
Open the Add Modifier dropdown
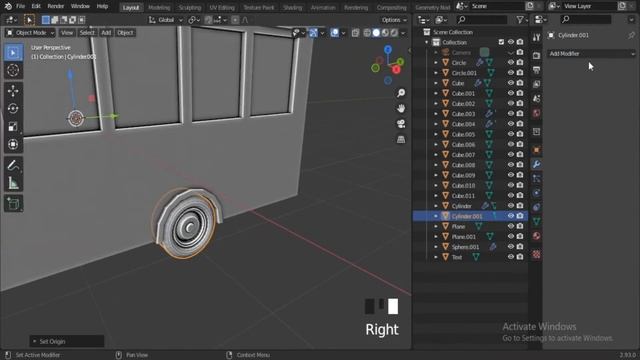(591, 54)
